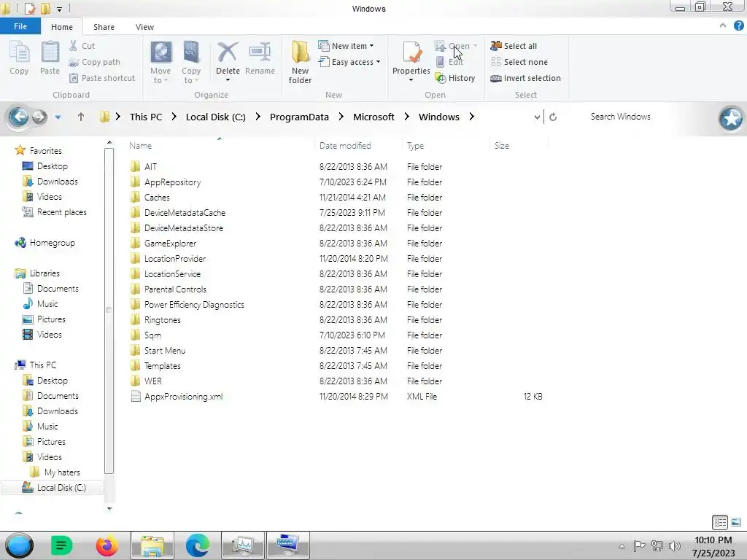Click the navigation pane scrollbar thumb
The height and width of the screenshot is (560, 747).
pos(109,311)
